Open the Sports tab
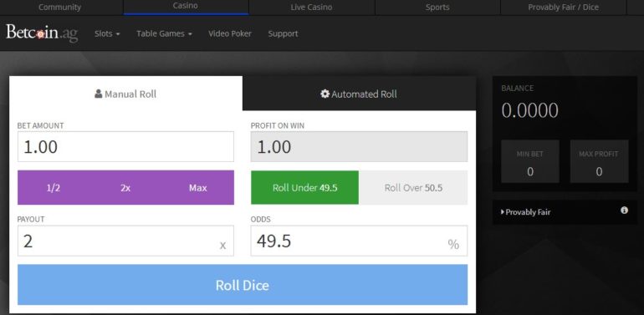 point(437,8)
